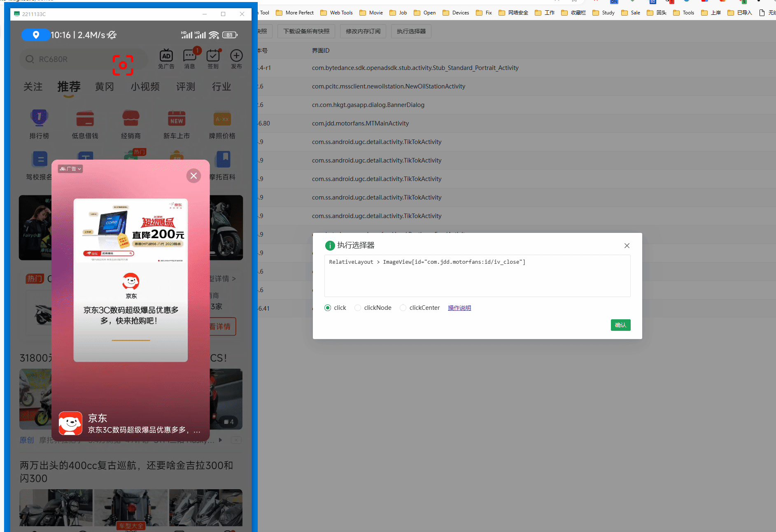Tap the JD logo at the bottom of the ad
Screen dimensions: 776x532
[70, 423]
